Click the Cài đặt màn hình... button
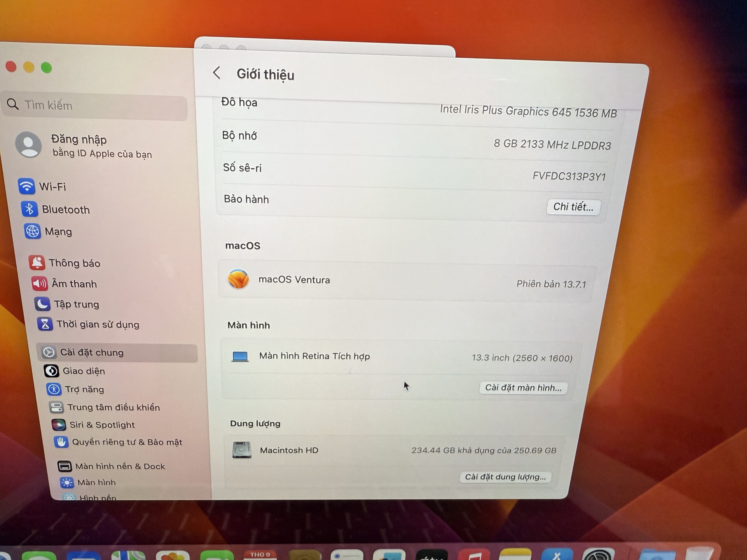The height and width of the screenshot is (560, 747). pos(523,388)
